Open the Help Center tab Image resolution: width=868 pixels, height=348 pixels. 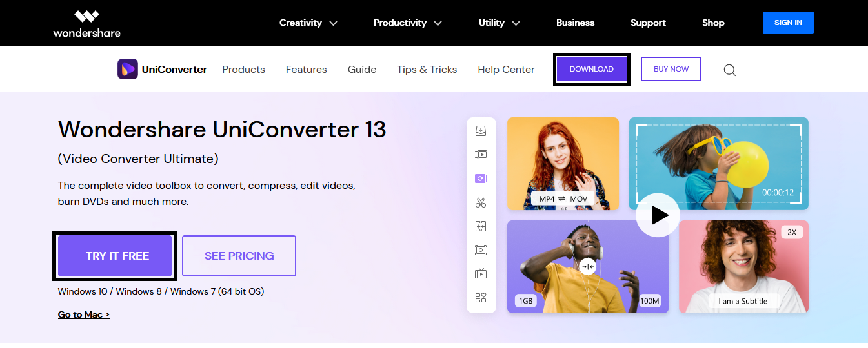pyautogui.click(x=507, y=70)
